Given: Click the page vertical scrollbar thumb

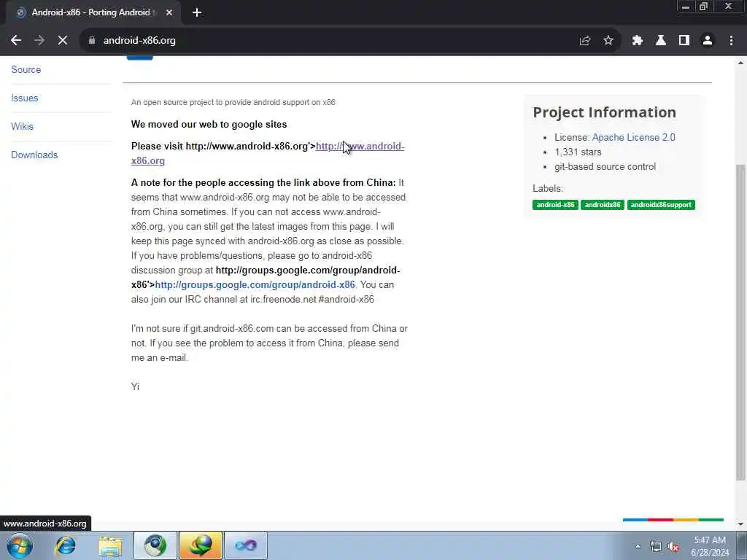Looking at the screenshot, I should [x=740, y=322].
